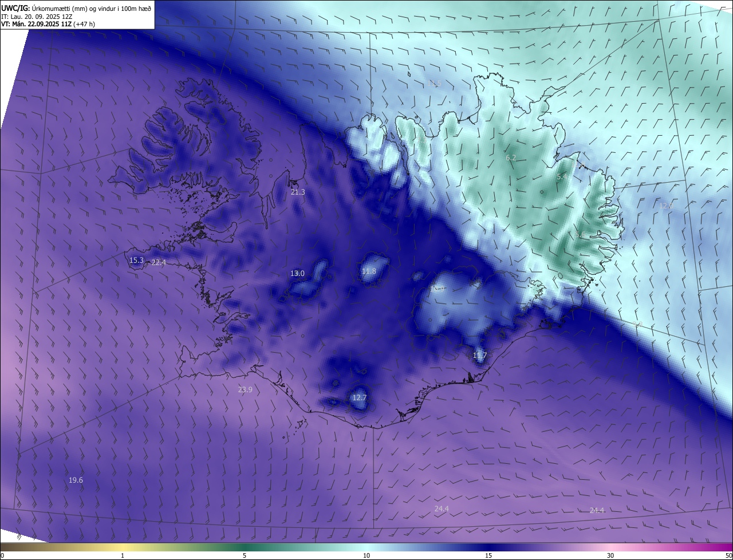Click the 13.0 value label

point(297,274)
